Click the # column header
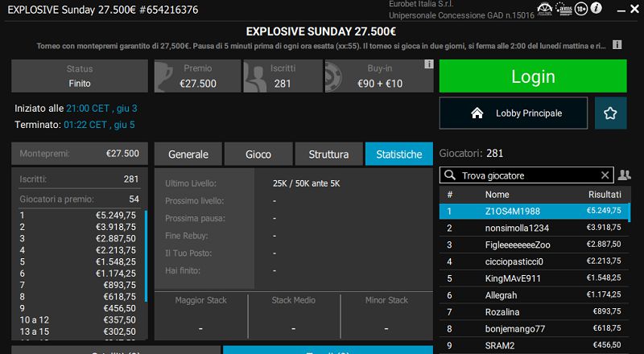This screenshot has width=644, height=354. 450,194
